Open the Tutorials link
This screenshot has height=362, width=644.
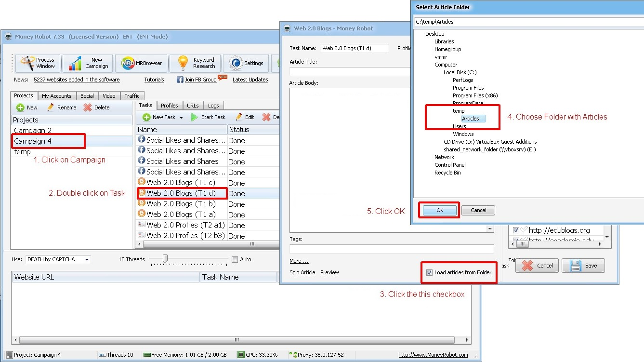click(x=154, y=80)
